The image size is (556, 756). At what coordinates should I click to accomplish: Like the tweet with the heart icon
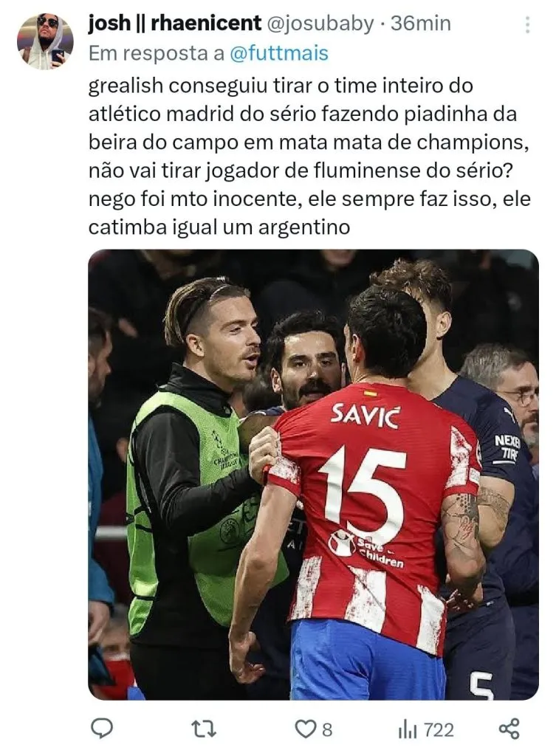coord(304,729)
